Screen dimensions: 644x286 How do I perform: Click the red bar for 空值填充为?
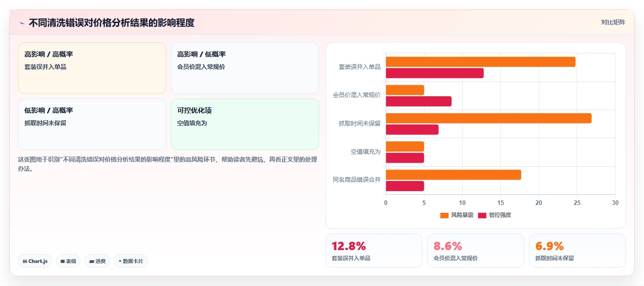[x=405, y=158]
